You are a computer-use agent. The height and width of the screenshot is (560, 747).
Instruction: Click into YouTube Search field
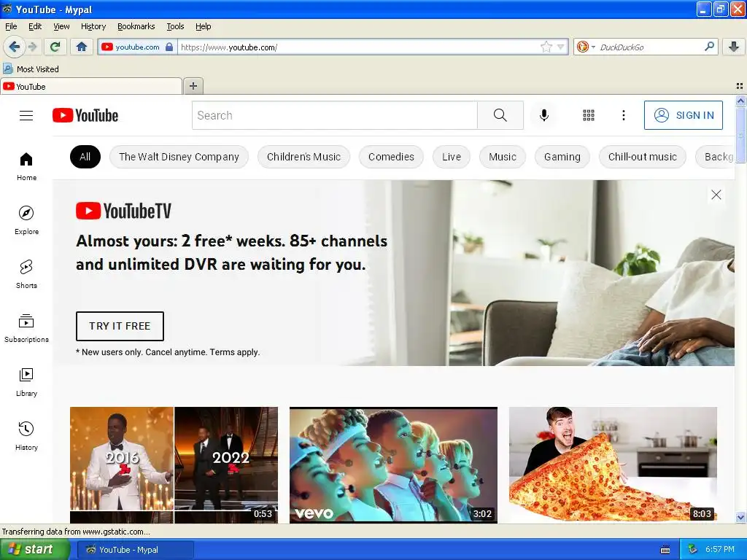pyautogui.click(x=334, y=115)
